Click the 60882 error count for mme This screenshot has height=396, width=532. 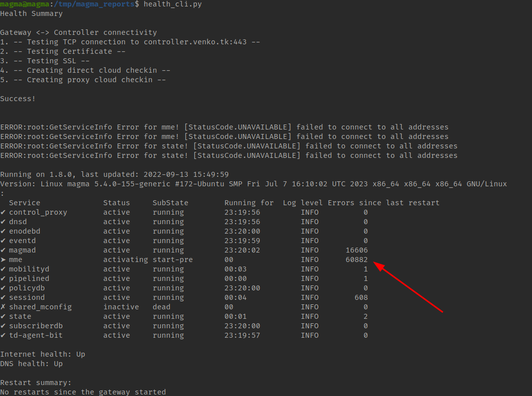(x=356, y=260)
